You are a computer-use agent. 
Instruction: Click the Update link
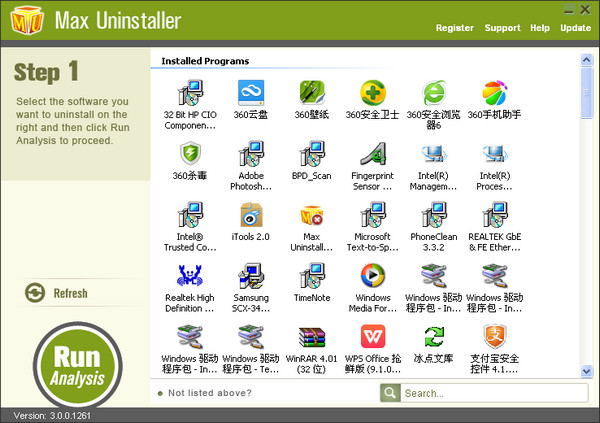coord(576,28)
